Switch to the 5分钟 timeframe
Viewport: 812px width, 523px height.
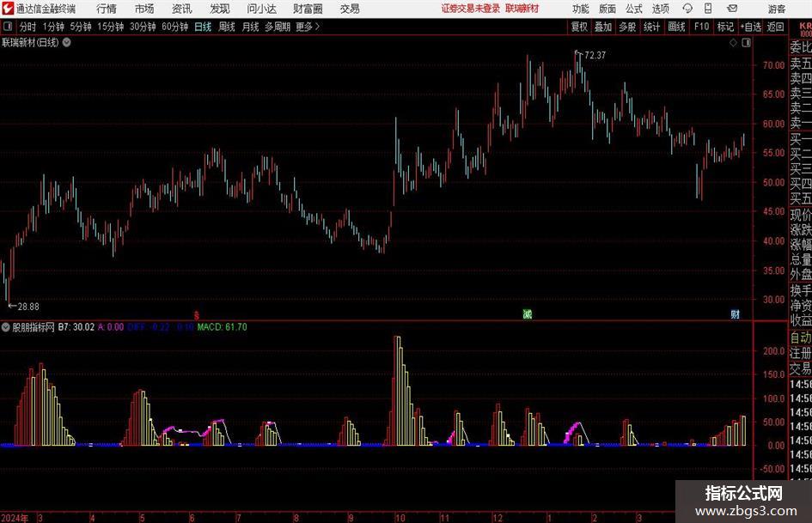pos(81,27)
